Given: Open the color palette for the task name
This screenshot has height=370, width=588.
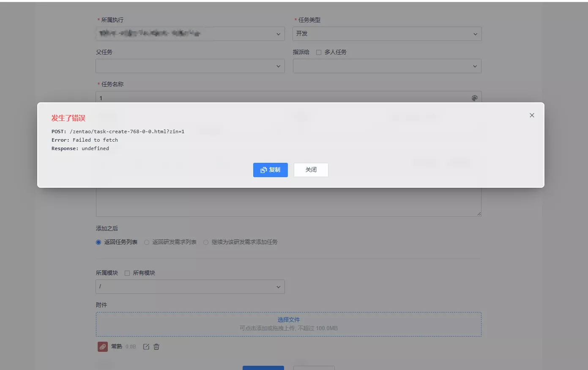Looking at the screenshot, I should (475, 98).
